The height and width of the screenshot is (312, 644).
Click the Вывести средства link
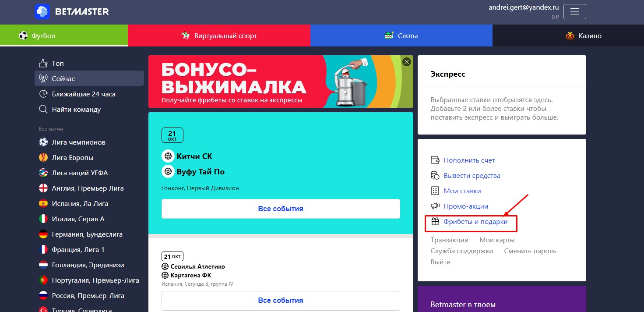pyautogui.click(x=472, y=176)
